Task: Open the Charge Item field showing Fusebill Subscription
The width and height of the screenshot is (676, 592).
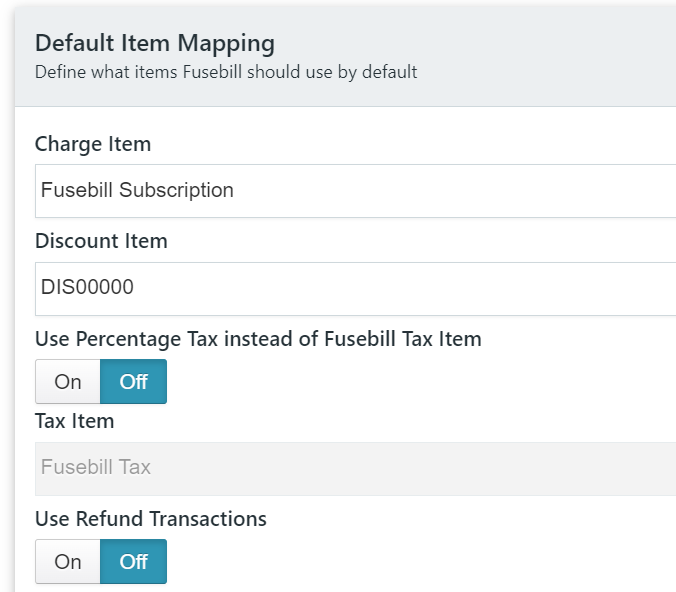Action: pyautogui.click(x=355, y=191)
